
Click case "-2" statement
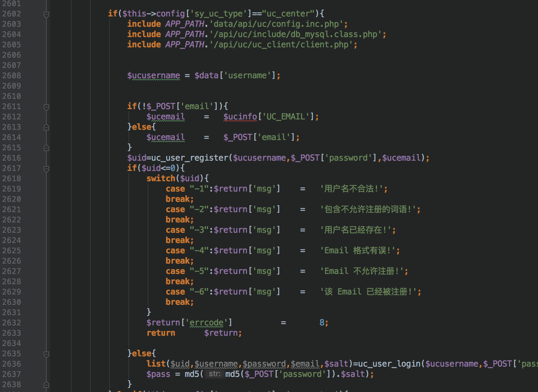click(187, 209)
